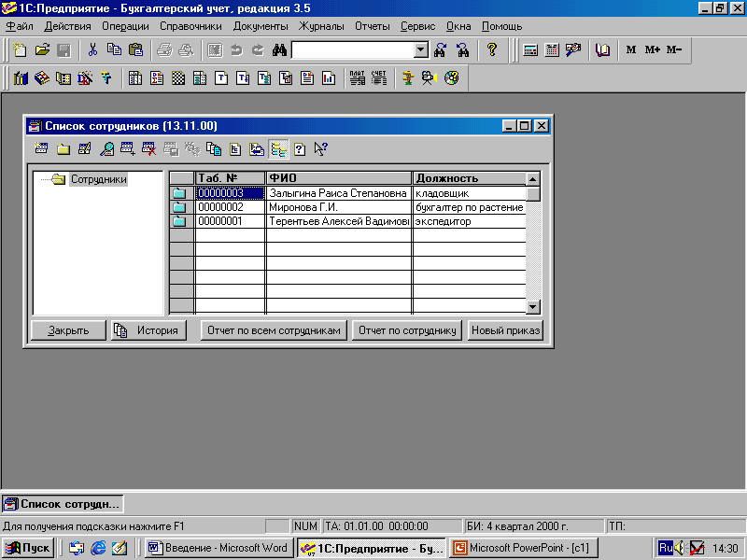Toggle the tree hierarchy display button
This screenshot has width=747, height=560.
(x=278, y=149)
